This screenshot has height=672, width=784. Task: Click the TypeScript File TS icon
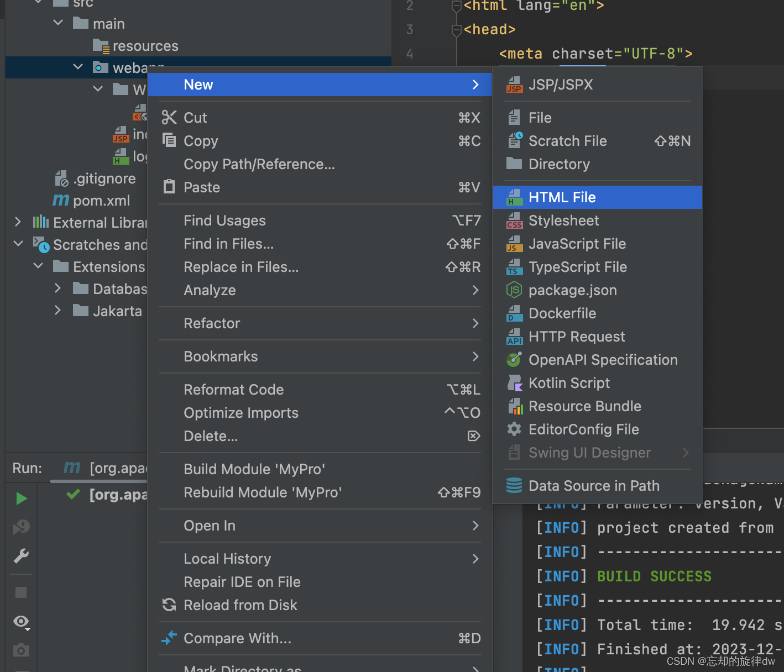click(x=514, y=267)
